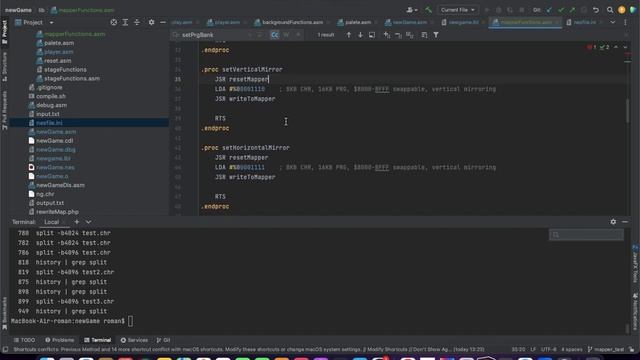Click the terminal search field
The height and width of the screenshot is (360, 640).
[586, 234]
